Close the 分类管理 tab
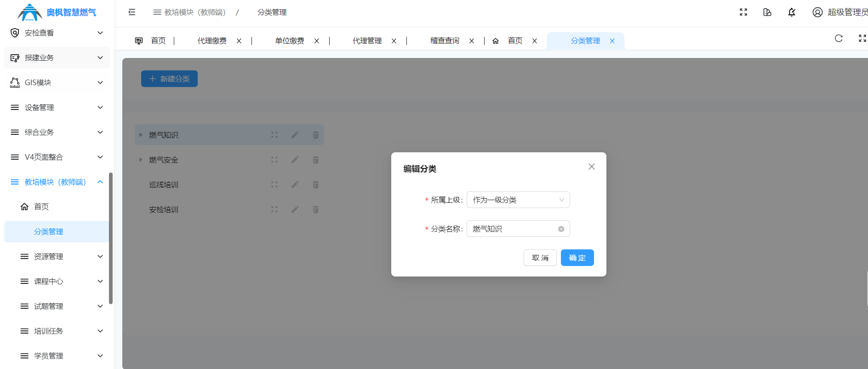Screen dimensions: 868x369 click(x=612, y=41)
